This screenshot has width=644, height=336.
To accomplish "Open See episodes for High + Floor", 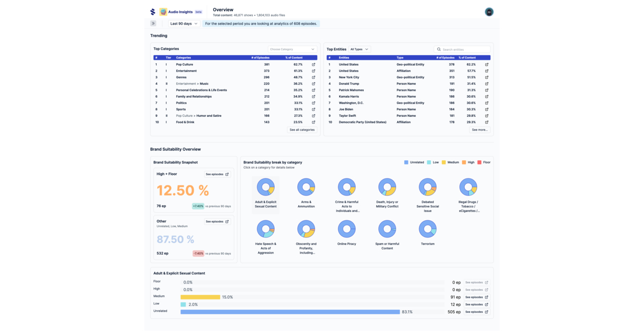I will (217, 174).
